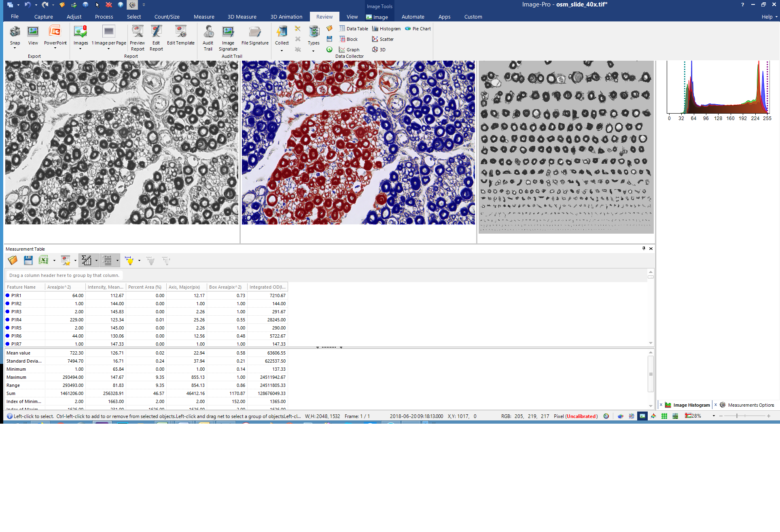
Task: Open file in Measurement Table toolbar
Action: coord(13,260)
